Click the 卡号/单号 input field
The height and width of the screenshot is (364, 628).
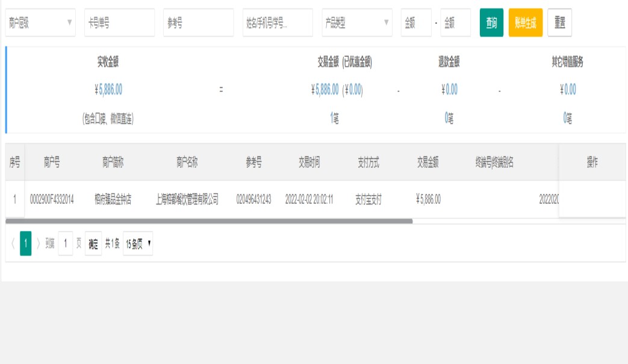[119, 23]
